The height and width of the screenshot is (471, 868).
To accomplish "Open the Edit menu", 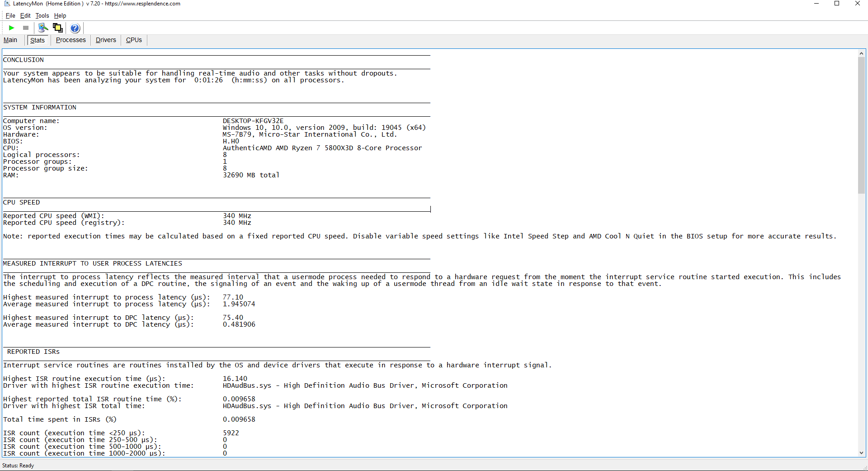I will 25,15.
